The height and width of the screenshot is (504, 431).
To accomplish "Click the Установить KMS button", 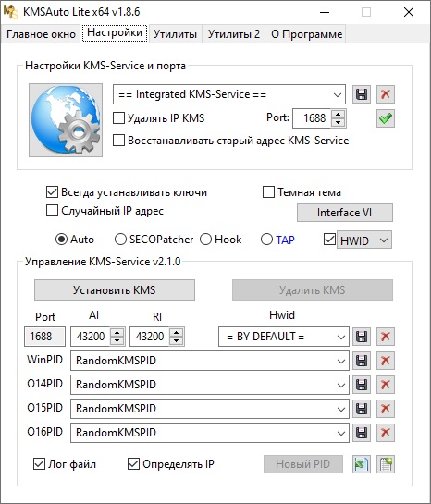I will click(x=115, y=290).
